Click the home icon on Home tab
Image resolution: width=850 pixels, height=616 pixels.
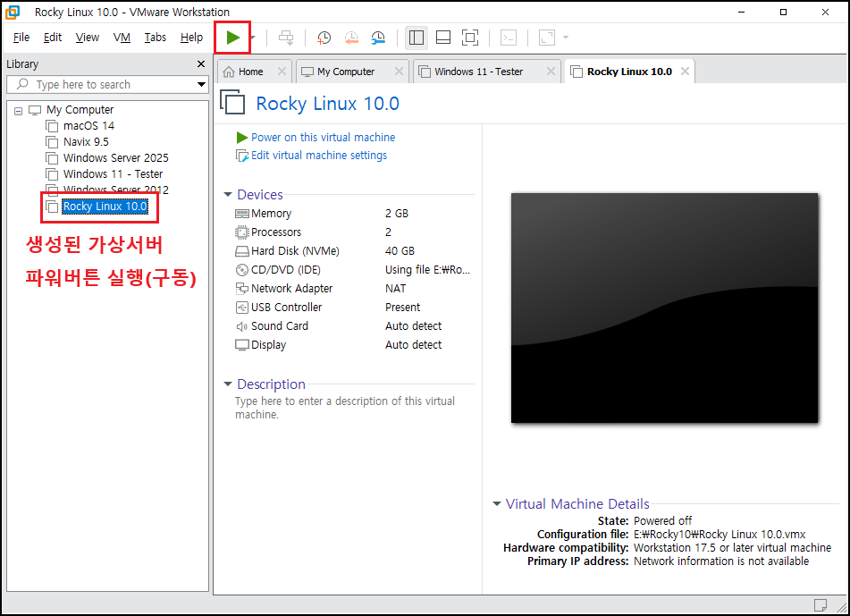230,72
